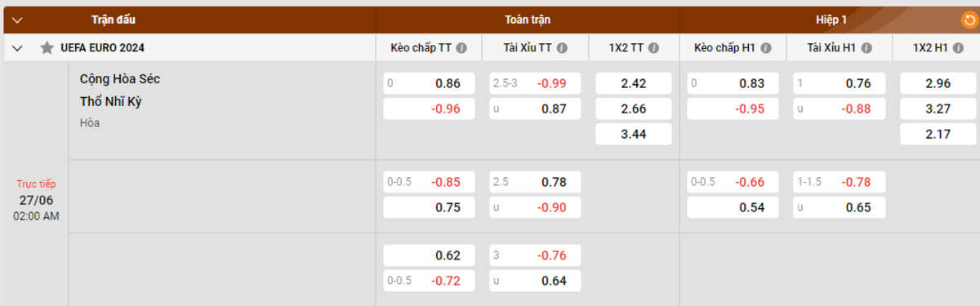Collapse the UEFA EURO 2024 league section

17,48
